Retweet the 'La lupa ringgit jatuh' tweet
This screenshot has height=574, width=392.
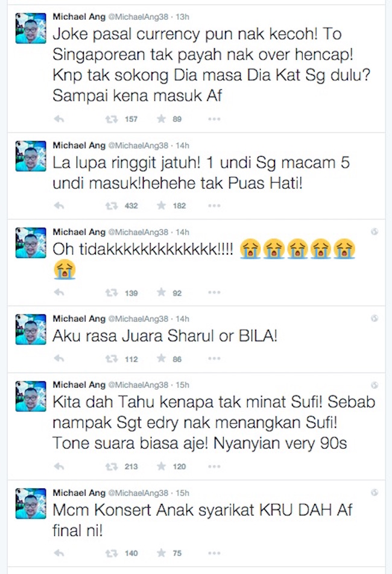[112, 206]
